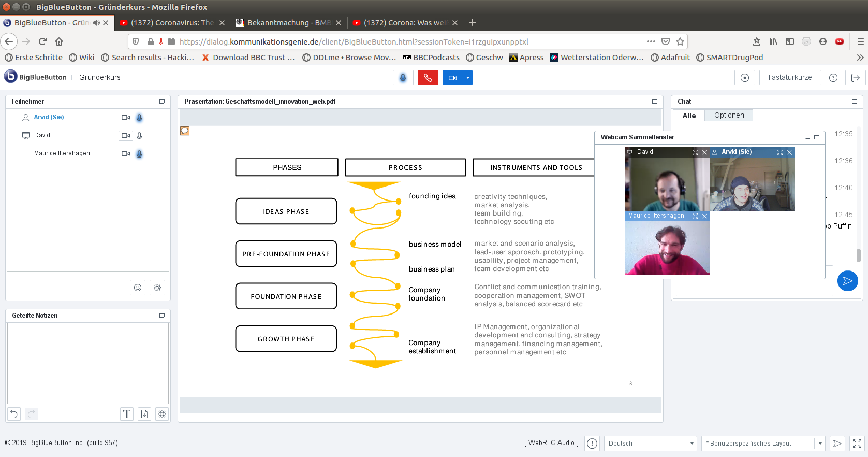Open the webcam options dropdown arrow
The image size is (868, 457).
click(468, 78)
